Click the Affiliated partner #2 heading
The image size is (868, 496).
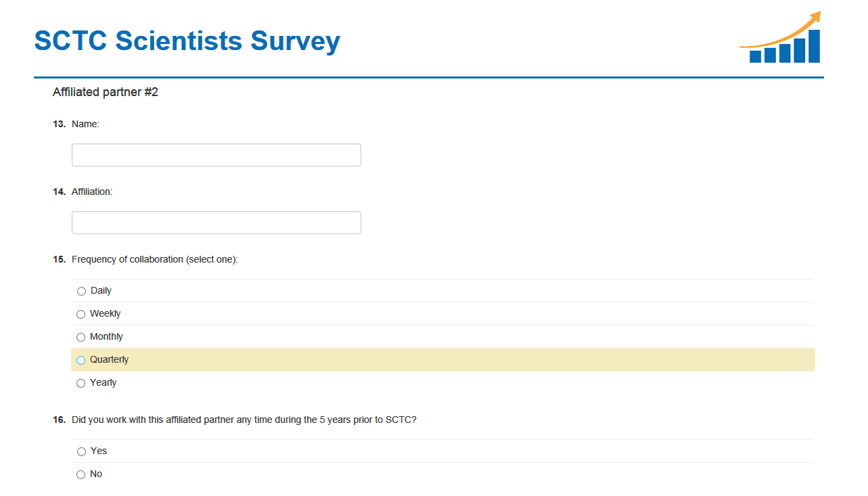(106, 92)
